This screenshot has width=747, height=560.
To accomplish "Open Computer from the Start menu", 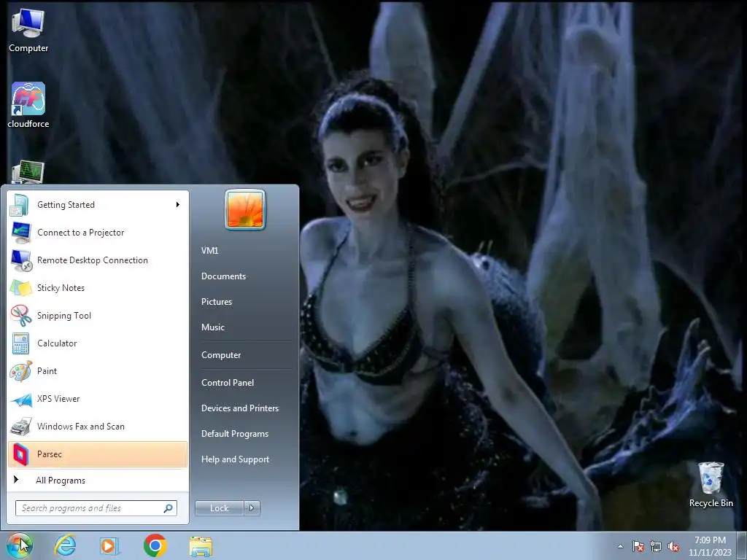I will pos(221,355).
